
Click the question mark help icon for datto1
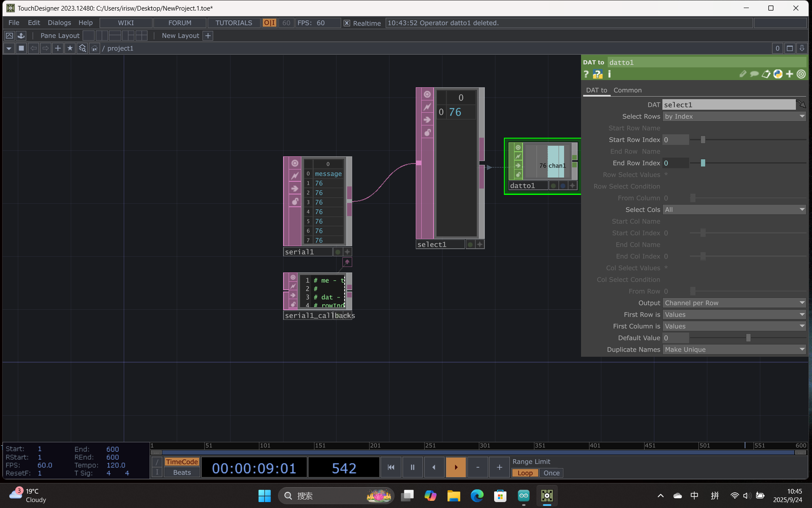pos(585,74)
